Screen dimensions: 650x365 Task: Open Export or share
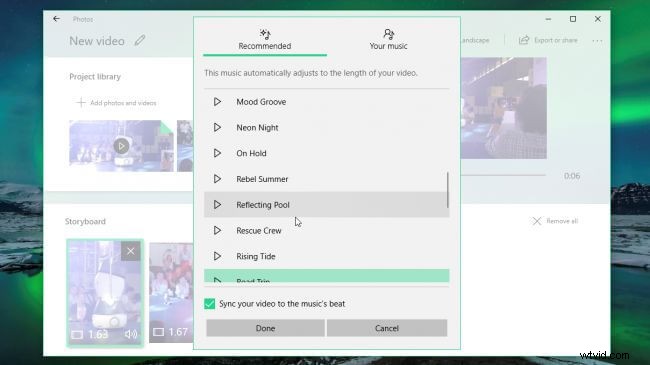[x=548, y=40]
